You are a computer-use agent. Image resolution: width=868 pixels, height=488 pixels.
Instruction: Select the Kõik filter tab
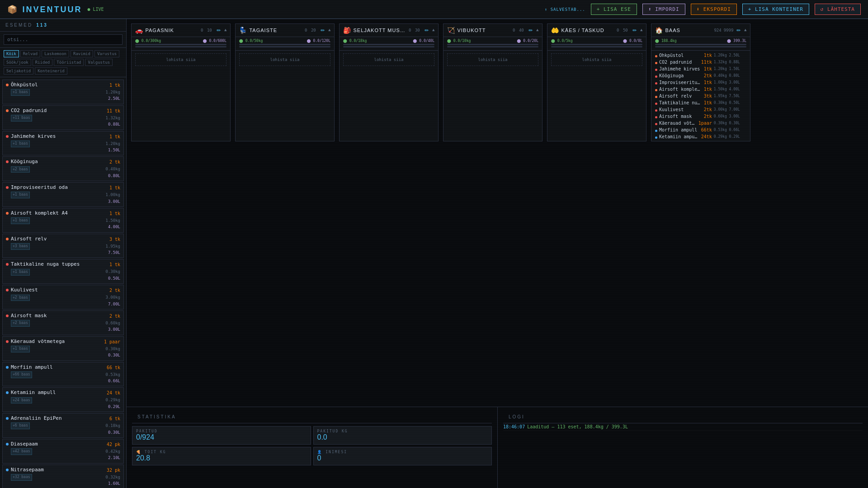[11, 54]
